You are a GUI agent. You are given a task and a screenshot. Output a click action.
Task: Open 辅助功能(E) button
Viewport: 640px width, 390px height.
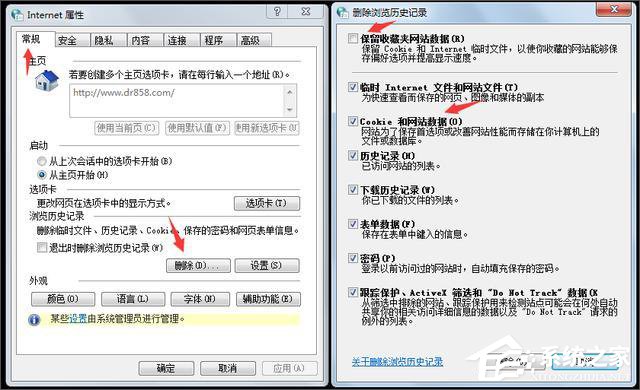click(x=268, y=299)
